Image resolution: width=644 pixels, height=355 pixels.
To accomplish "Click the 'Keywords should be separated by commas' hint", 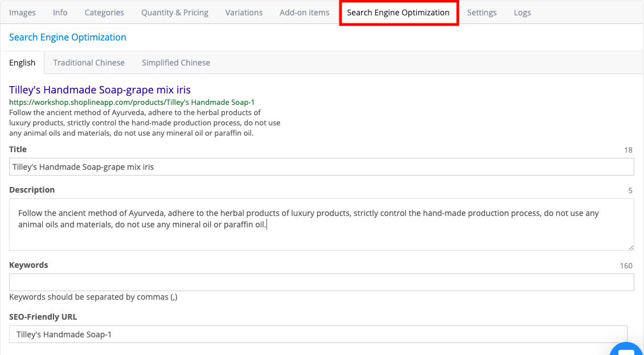I will (93, 297).
